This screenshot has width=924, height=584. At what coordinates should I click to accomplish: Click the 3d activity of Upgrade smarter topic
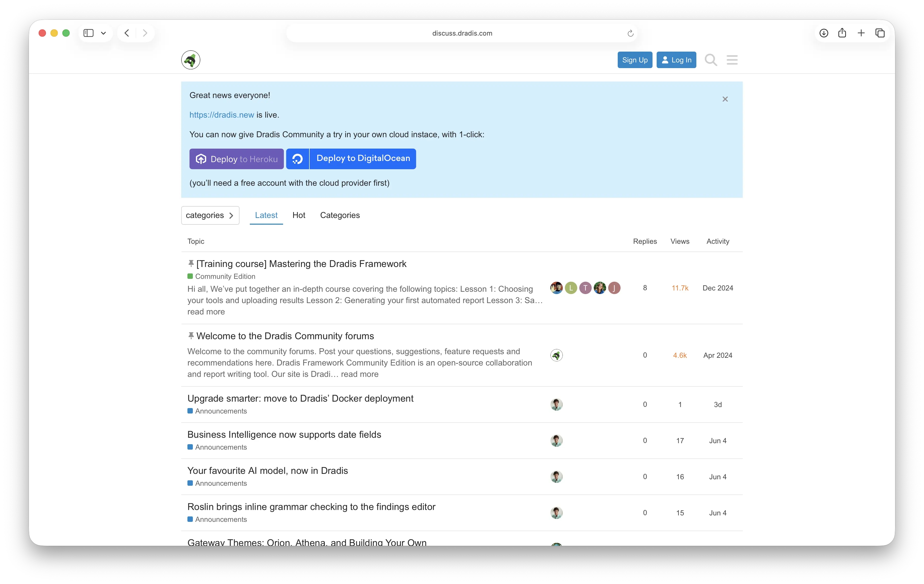coord(717,405)
